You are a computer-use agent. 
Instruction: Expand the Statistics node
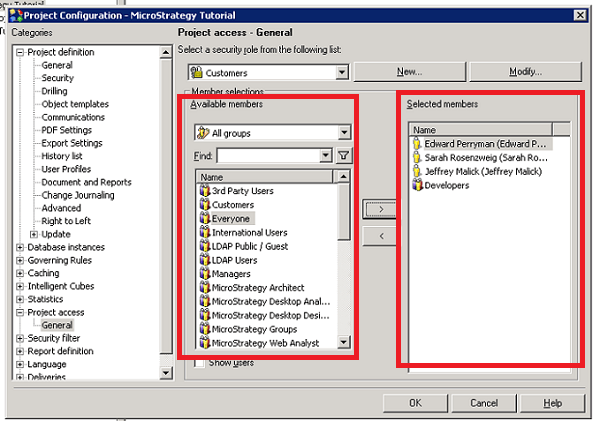20,299
